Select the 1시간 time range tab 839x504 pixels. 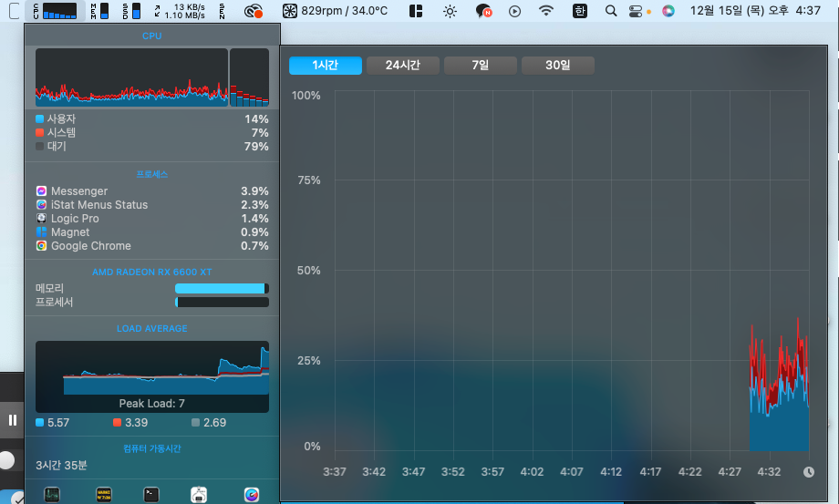point(326,66)
